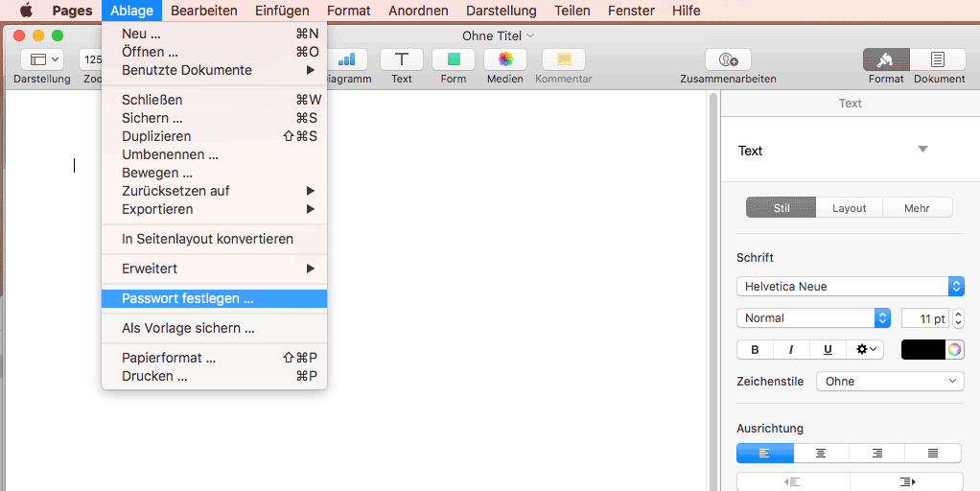
Task: Expand the Erweitert submenu
Action: pos(215,269)
